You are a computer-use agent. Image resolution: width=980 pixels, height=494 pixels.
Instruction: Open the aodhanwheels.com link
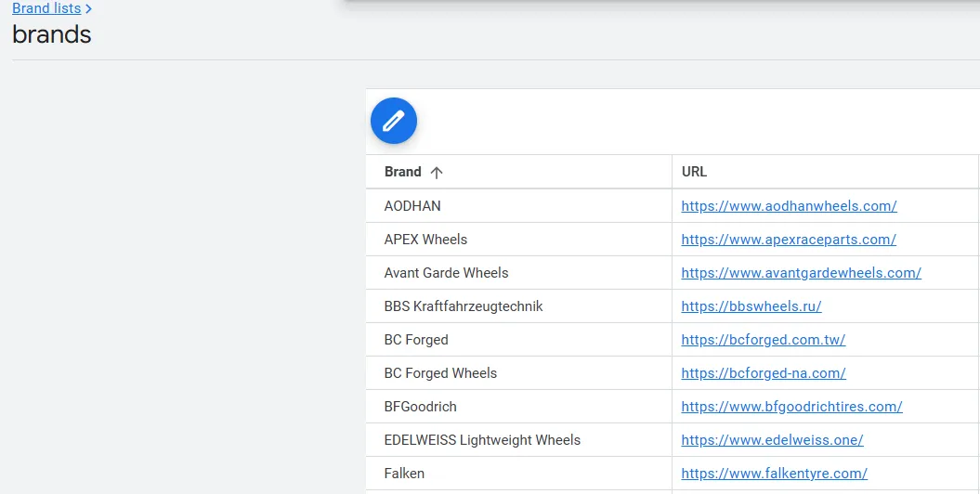click(789, 206)
